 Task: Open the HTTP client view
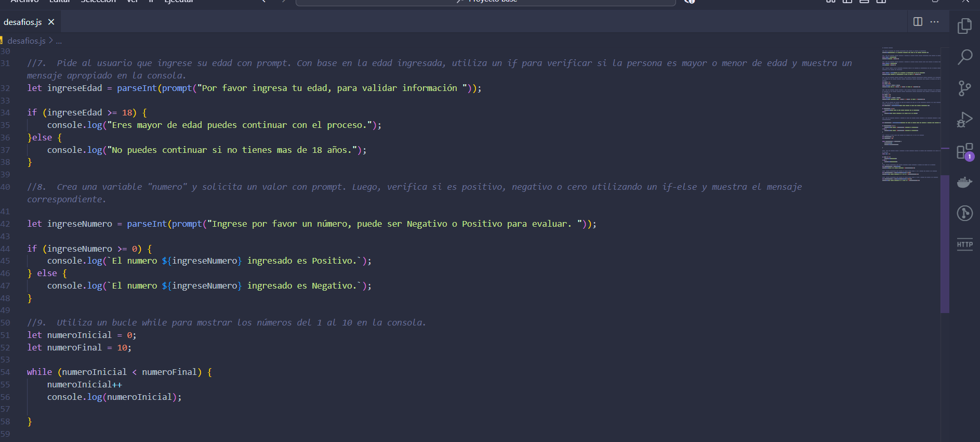click(x=965, y=244)
